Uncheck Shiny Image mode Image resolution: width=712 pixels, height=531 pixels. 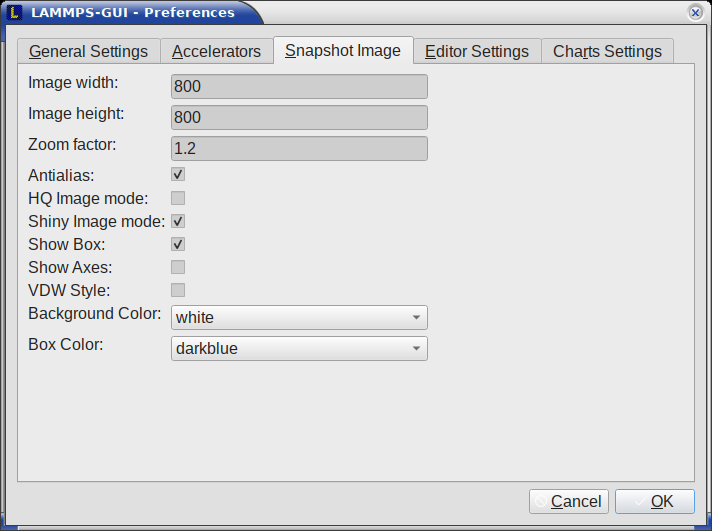click(x=178, y=221)
